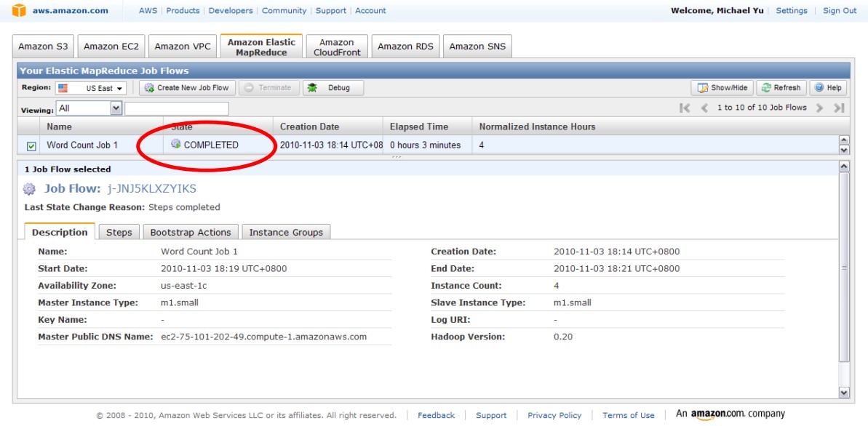Go to the first page of job flows
This screenshot has height=426, width=868.
pos(685,108)
